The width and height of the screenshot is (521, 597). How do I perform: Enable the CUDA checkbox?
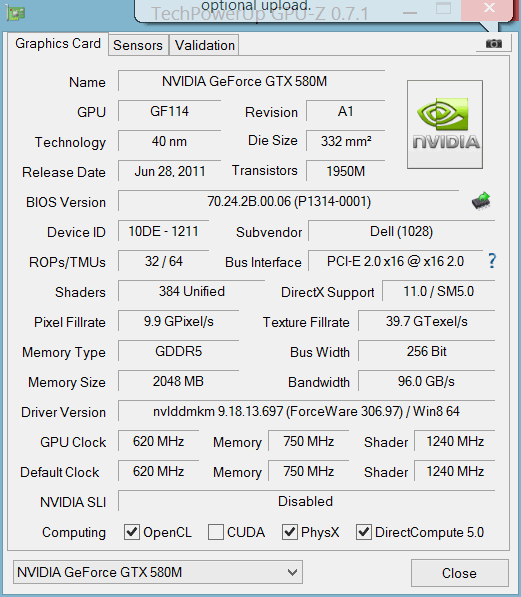pyautogui.click(x=216, y=532)
